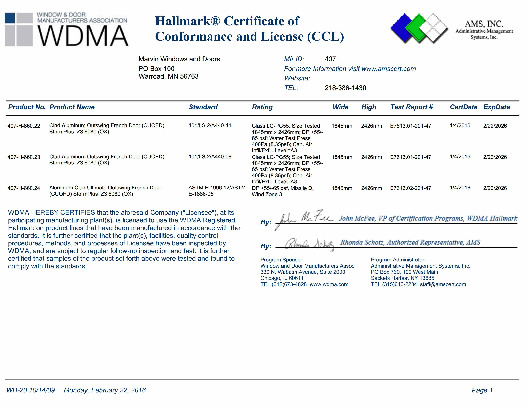Click the 'Rating' column header
The width and height of the screenshot is (528, 408).
pyautogui.click(x=262, y=107)
